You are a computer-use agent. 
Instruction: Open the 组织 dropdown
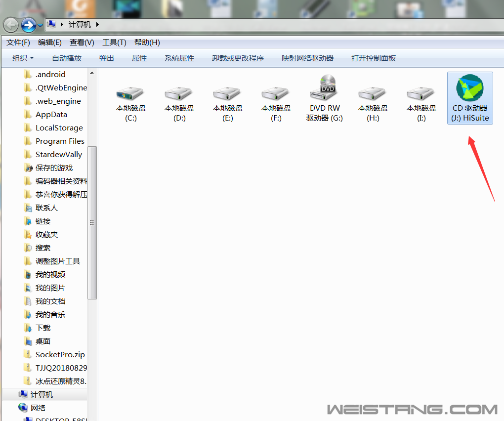tap(23, 58)
